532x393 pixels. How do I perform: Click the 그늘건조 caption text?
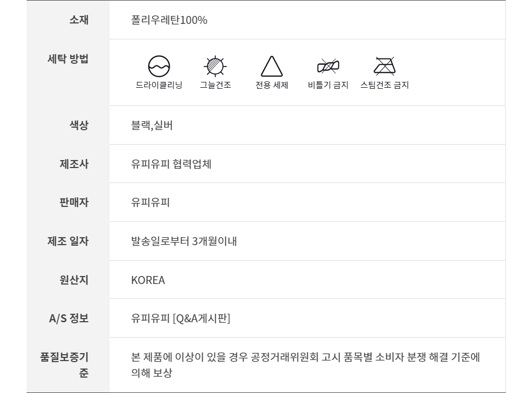point(215,85)
